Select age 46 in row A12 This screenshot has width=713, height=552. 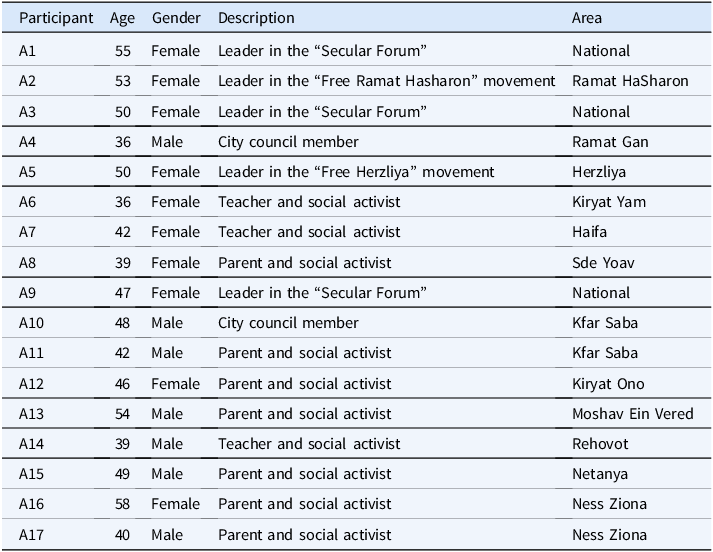tap(122, 384)
